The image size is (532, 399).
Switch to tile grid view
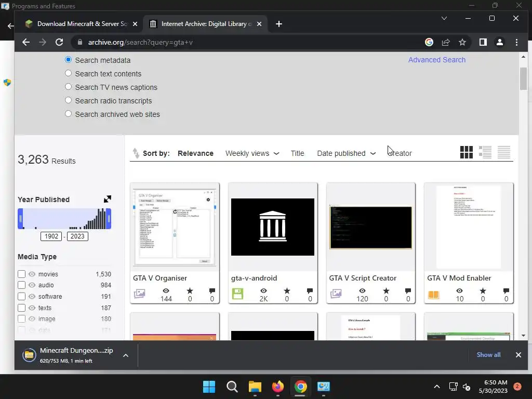466,152
